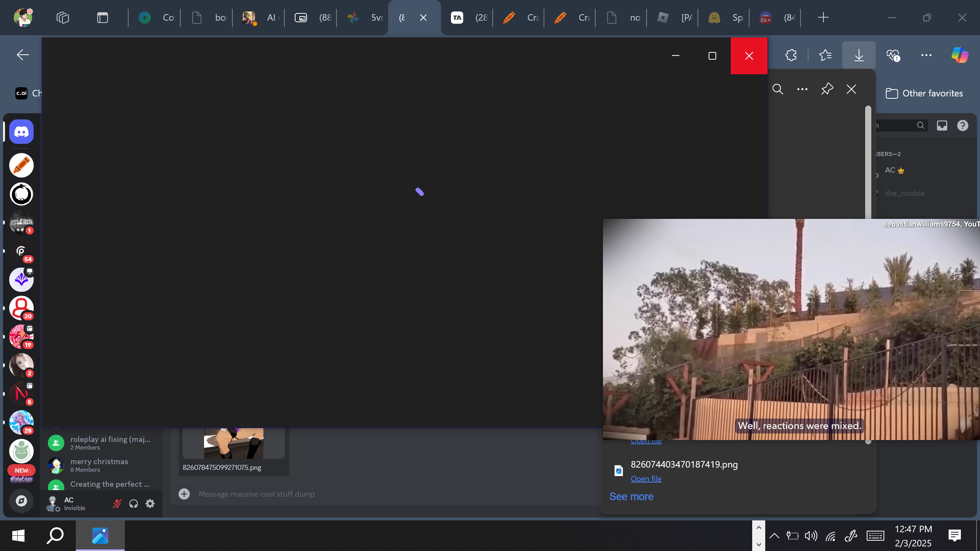
Task: Click the Discord search box
Action: point(901,126)
